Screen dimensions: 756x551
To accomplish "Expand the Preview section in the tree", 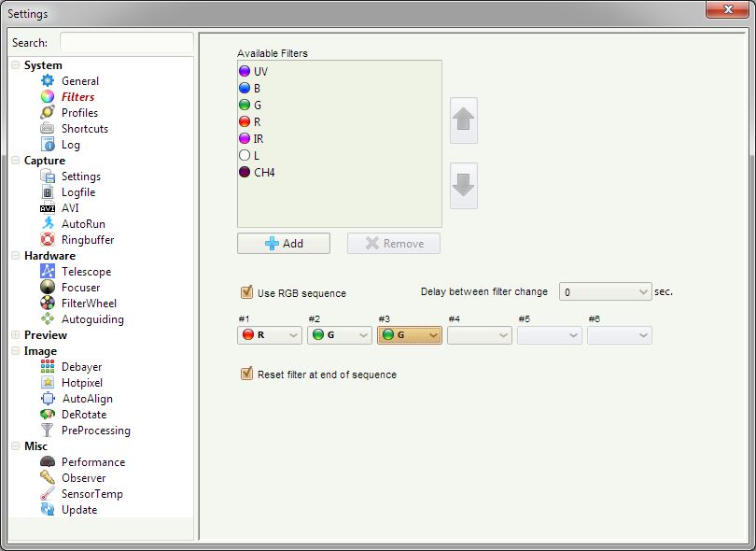I will point(15,335).
